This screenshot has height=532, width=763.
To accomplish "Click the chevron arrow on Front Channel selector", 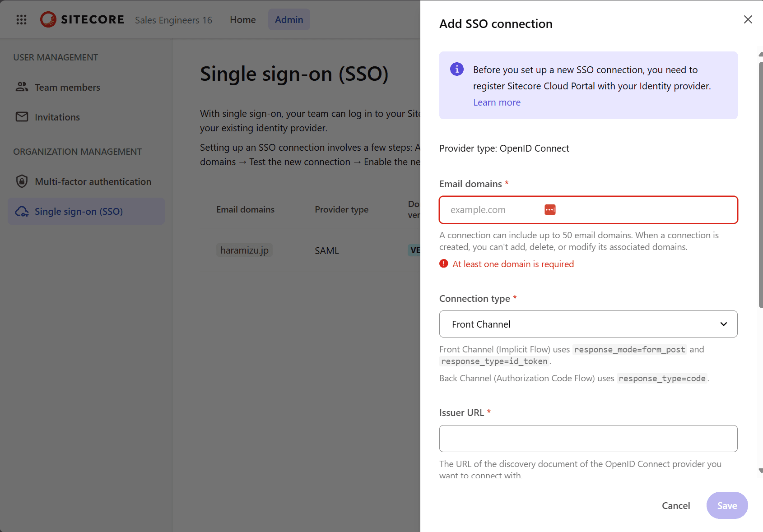I will [x=723, y=324].
